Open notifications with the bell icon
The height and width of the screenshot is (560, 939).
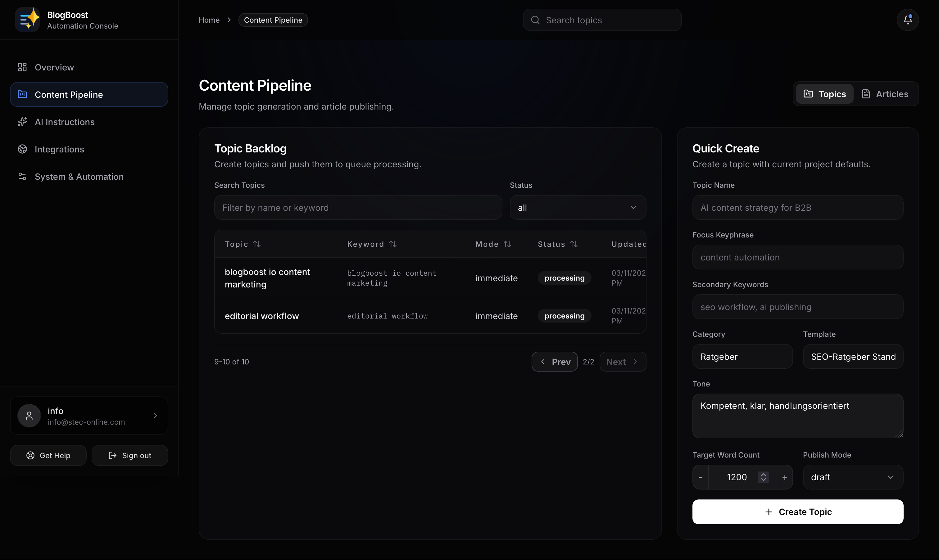tap(908, 20)
